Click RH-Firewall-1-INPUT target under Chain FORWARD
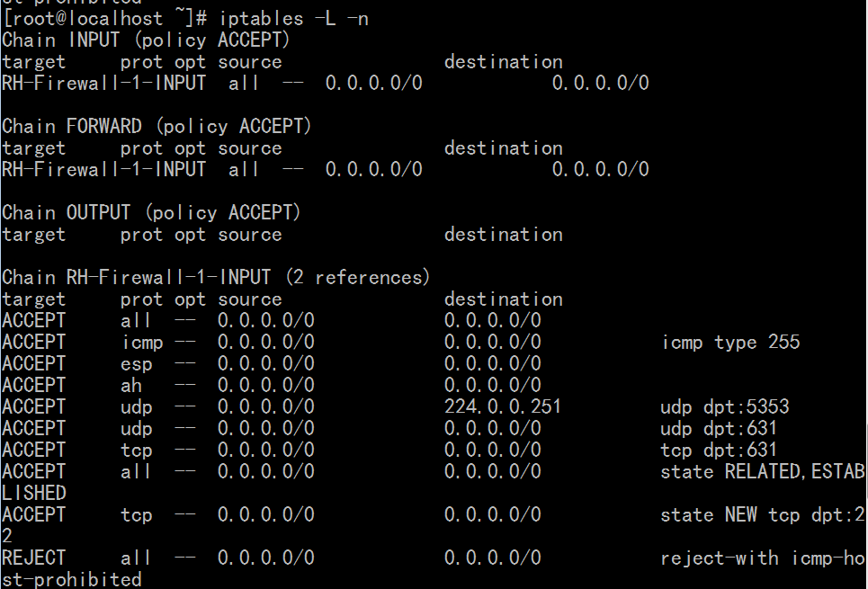Screen dimensions: 868x589 [103, 170]
